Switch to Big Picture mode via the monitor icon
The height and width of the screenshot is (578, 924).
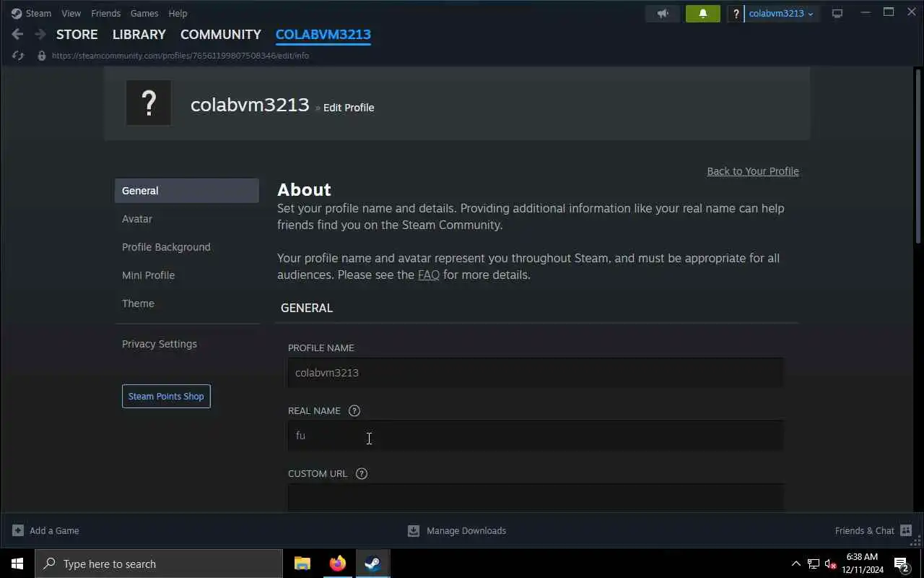(x=837, y=14)
